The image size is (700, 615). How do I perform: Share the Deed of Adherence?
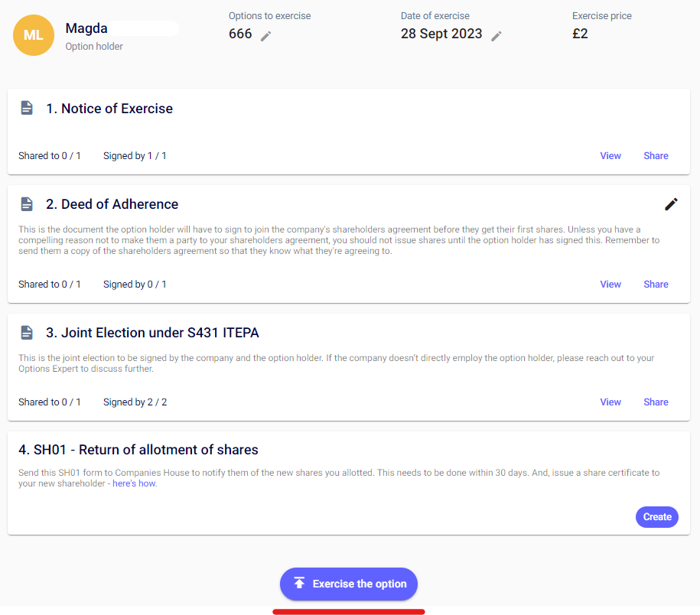coord(656,285)
